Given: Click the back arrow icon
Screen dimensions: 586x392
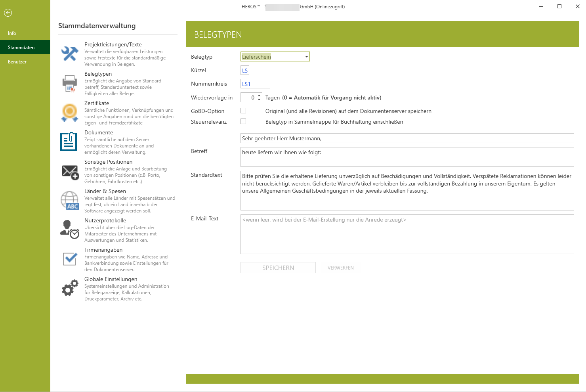Looking at the screenshot, I should point(8,13).
